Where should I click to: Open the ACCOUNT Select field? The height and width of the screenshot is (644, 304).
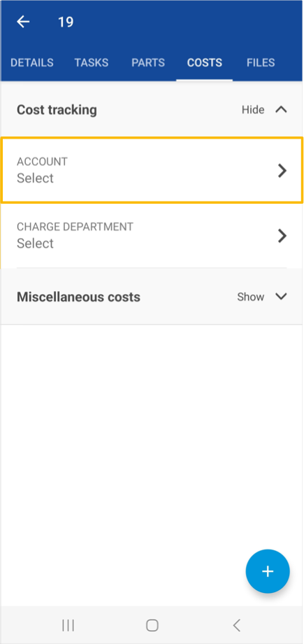(x=152, y=170)
